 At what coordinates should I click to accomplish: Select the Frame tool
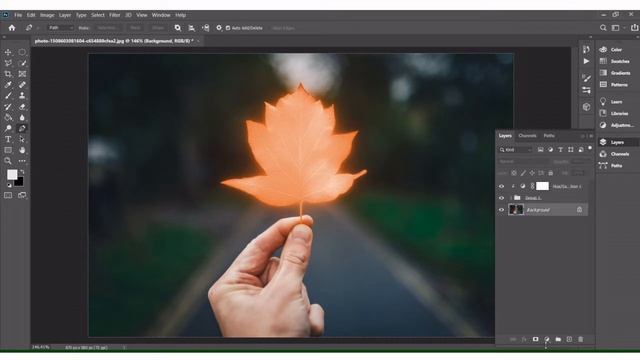tap(22, 74)
